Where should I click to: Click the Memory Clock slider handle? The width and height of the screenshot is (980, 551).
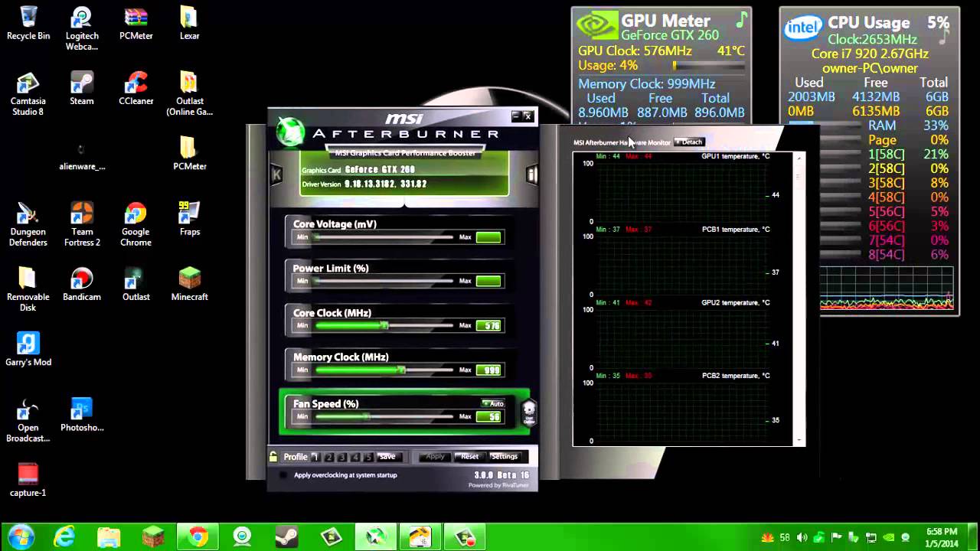click(402, 370)
